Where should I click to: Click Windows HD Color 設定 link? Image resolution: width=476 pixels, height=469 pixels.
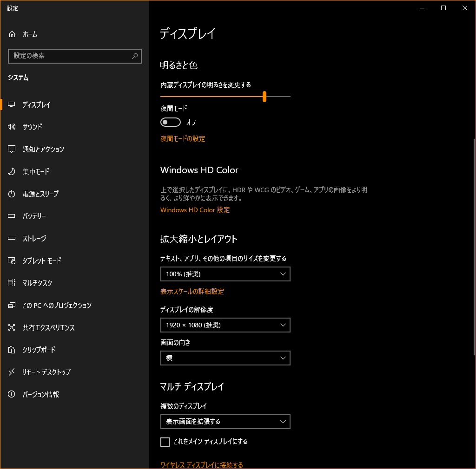coord(195,210)
